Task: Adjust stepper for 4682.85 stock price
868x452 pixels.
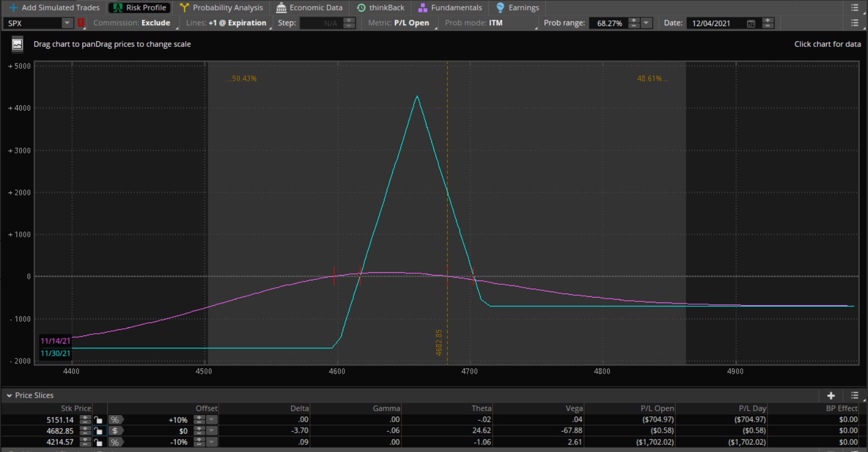Action: tap(85, 431)
